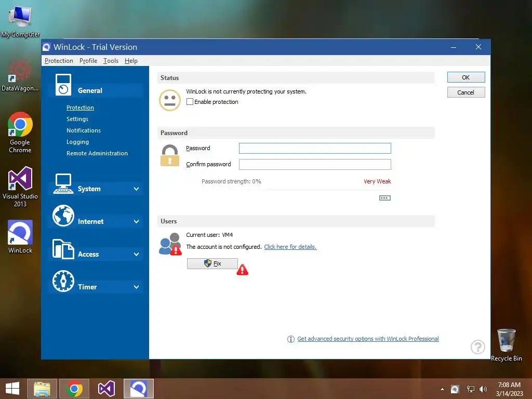Click the System computer icon in sidebar
The image size is (532, 399).
pos(63,183)
